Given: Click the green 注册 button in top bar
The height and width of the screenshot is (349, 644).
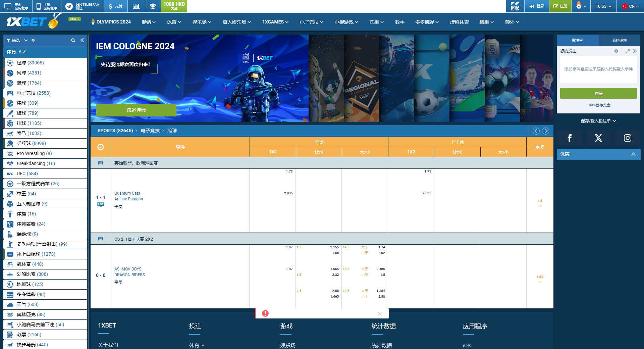Looking at the screenshot, I should [x=560, y=6].
